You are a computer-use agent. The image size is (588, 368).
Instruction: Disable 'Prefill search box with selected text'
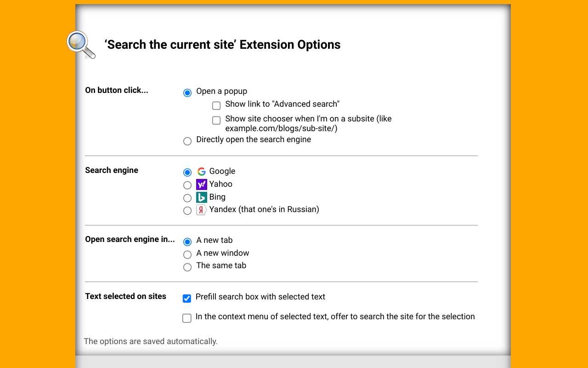click(187, 298)
